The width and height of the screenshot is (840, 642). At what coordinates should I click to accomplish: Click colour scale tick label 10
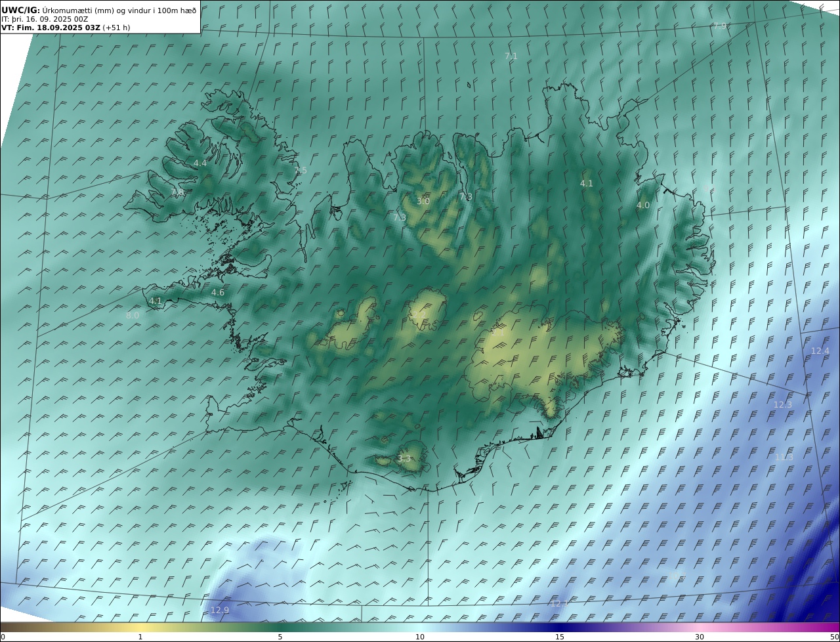[x=420, y=637]
